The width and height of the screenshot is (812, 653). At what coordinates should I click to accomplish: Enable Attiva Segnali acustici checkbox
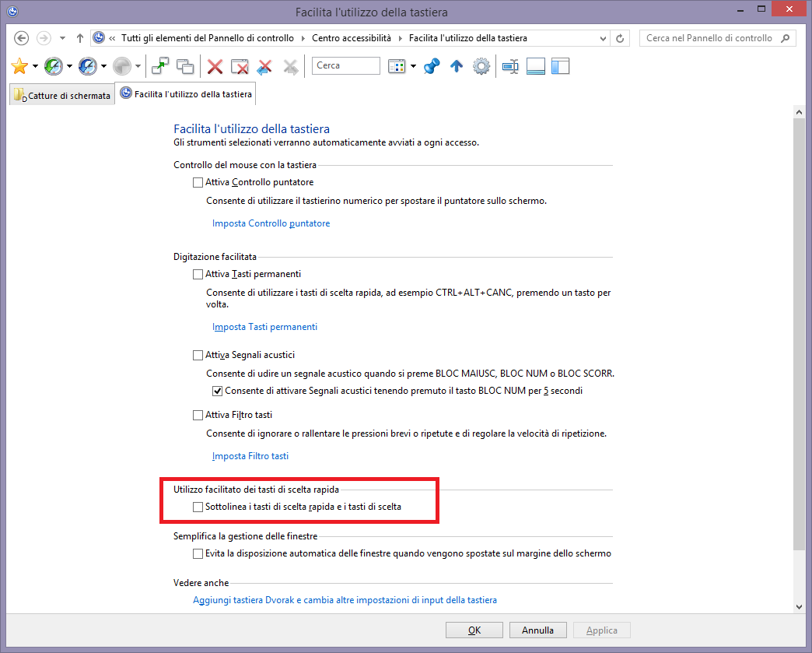[x=198, y=355]
